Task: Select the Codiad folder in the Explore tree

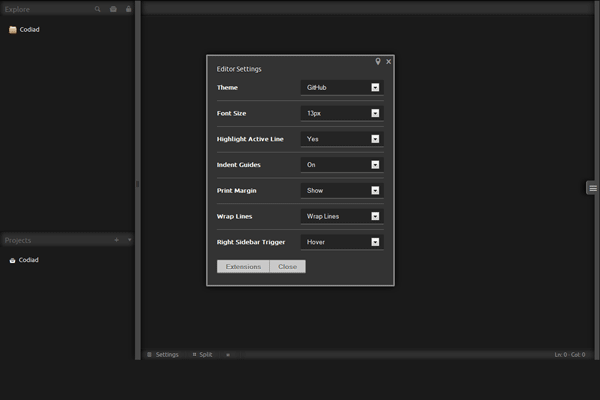Action: pos(29,30)
